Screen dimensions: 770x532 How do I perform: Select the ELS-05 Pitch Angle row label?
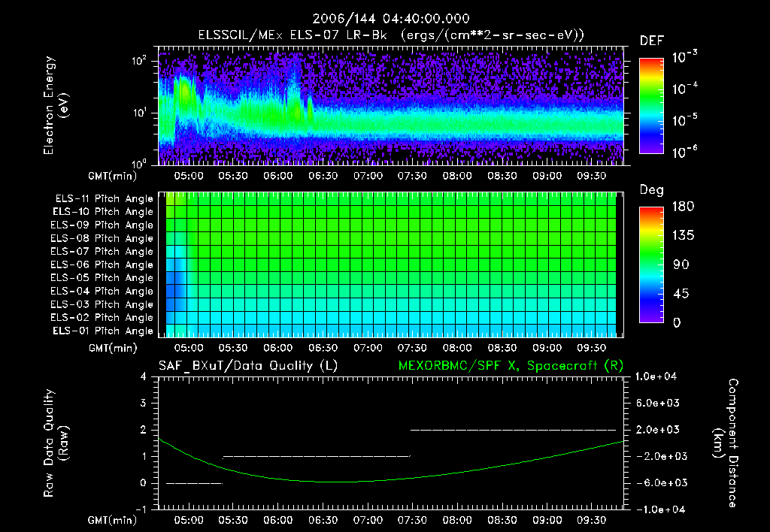(x=102, y=278)
